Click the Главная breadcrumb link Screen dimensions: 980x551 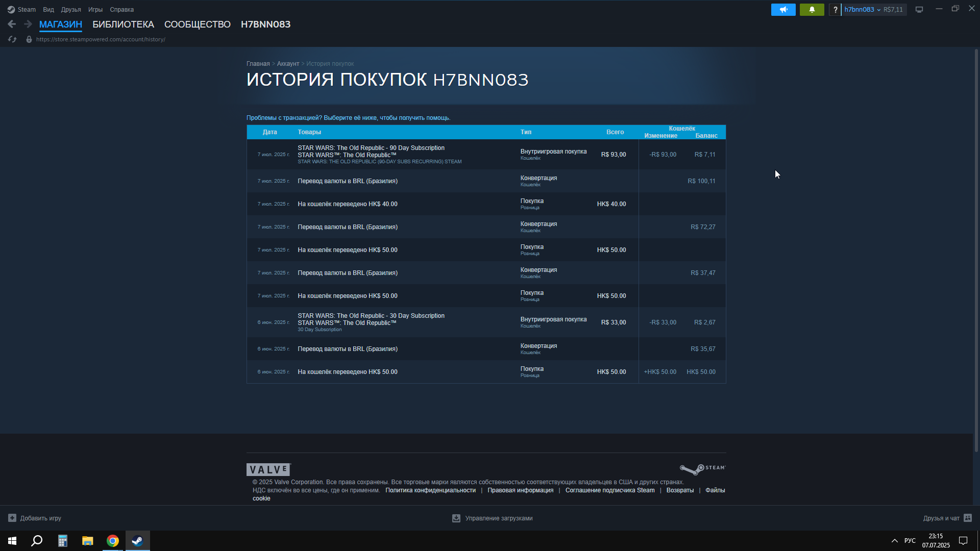click(258, 64)
